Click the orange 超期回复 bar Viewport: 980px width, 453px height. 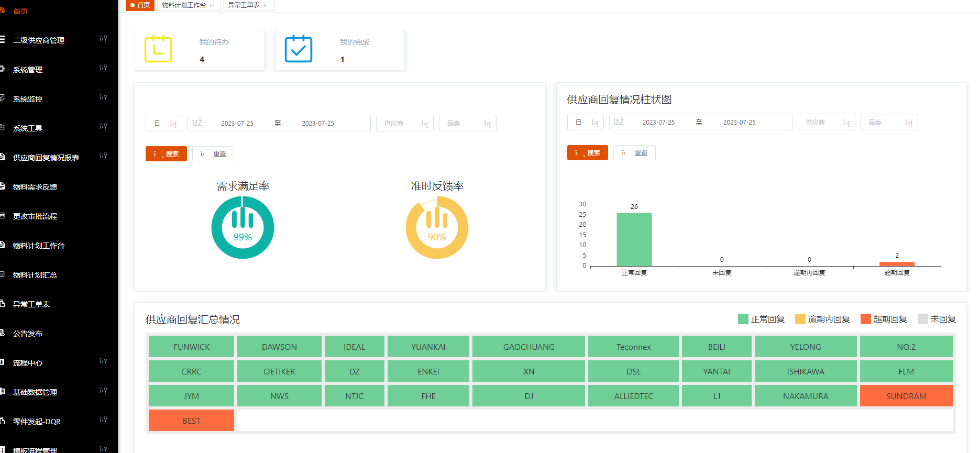(897, 264)
